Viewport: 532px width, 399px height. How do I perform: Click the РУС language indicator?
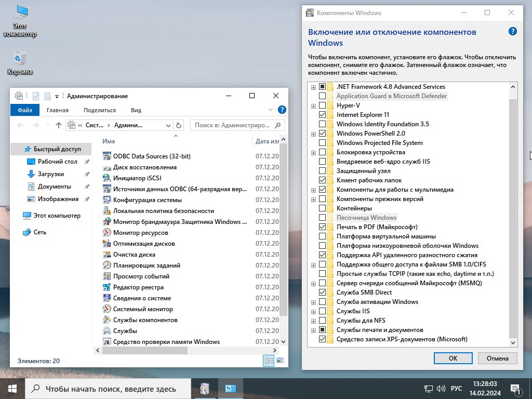(x=456, y=388)
